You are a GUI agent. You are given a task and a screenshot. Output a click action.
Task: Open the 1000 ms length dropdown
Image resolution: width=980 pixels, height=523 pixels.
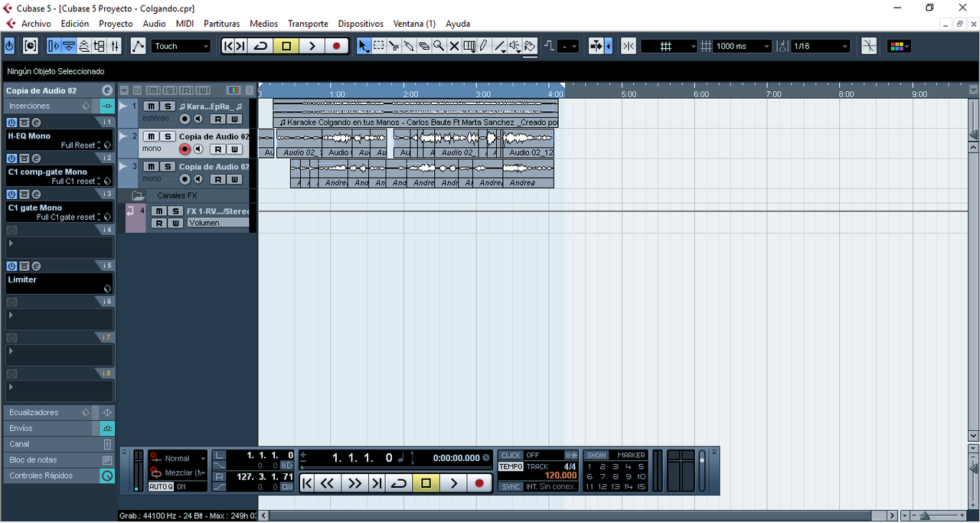click(x=737, y=45)
